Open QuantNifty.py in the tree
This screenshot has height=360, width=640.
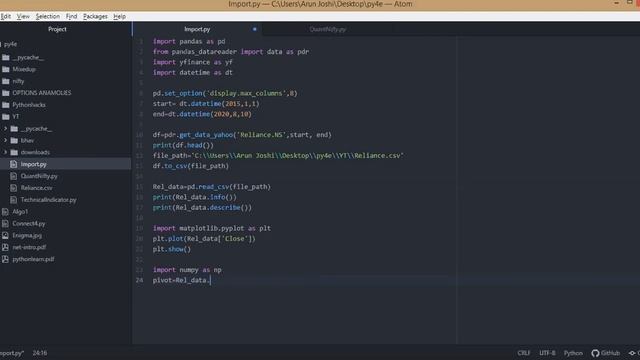pyautogui.click(x=39, y=176)
